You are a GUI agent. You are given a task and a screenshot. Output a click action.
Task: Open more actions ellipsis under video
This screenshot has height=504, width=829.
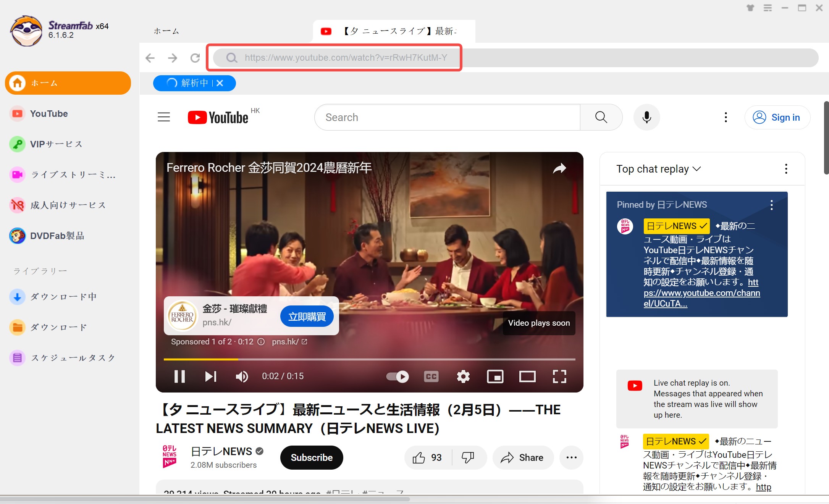(571, 457)
